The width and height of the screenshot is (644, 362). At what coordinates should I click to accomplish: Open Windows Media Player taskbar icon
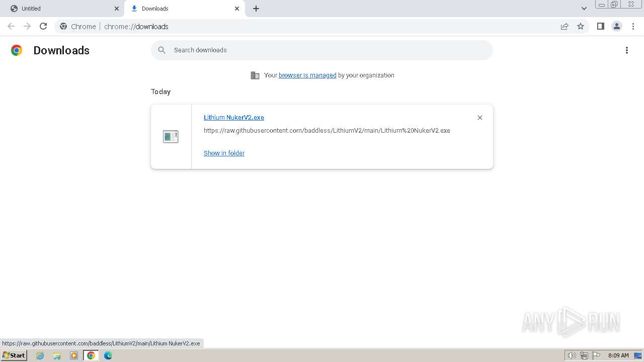[74, 355]
